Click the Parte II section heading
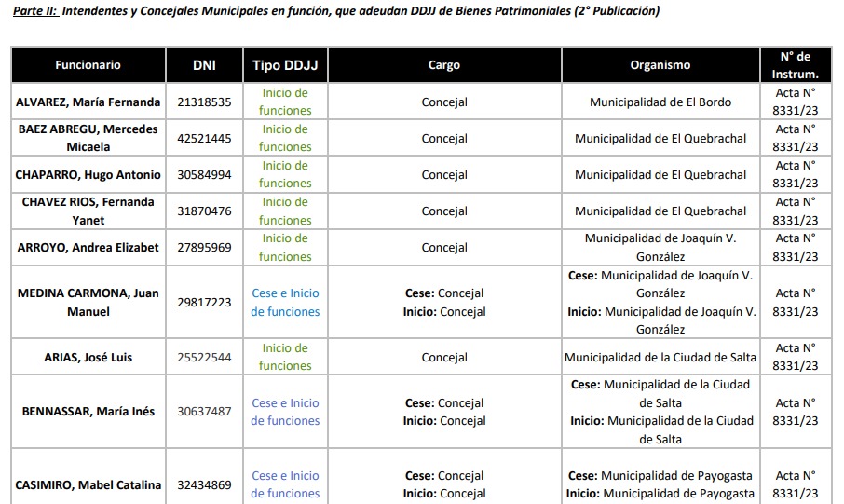This screenshot has height=504, width=844. (x=335, y=11)
